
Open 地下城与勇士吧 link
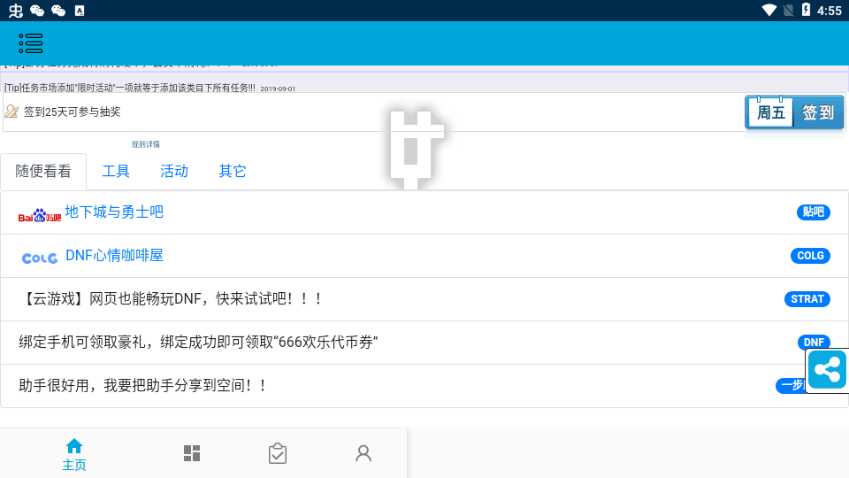pos(114,212)
